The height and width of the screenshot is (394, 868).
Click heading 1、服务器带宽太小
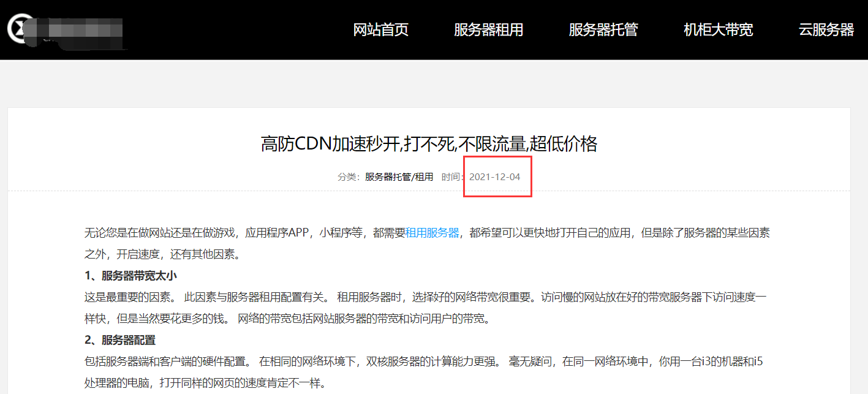130,276
